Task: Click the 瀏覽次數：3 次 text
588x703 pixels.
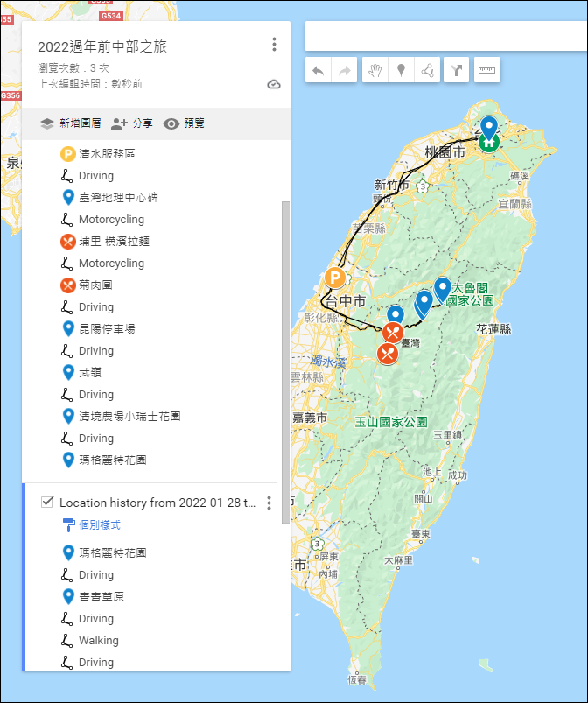Action: coord(73,68)
